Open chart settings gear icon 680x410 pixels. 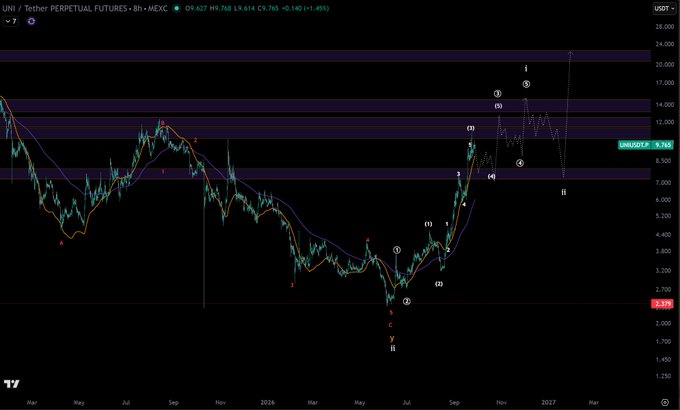(664, 402)
